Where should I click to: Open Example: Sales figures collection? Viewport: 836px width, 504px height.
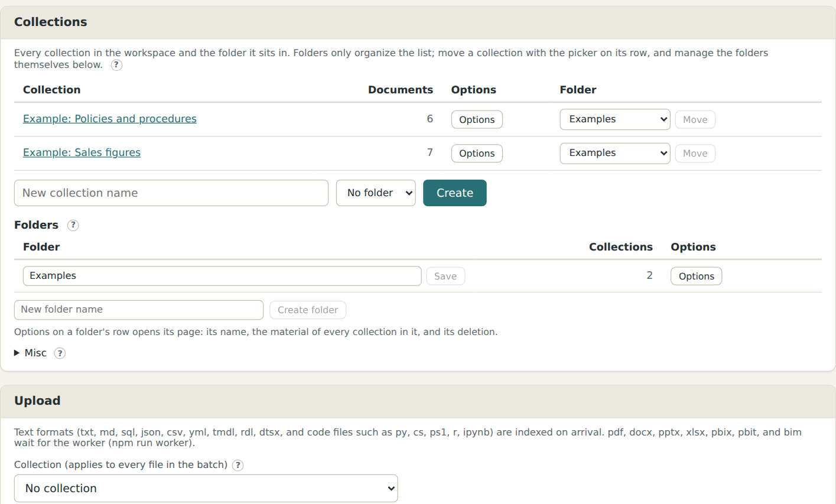coord(82,152)
